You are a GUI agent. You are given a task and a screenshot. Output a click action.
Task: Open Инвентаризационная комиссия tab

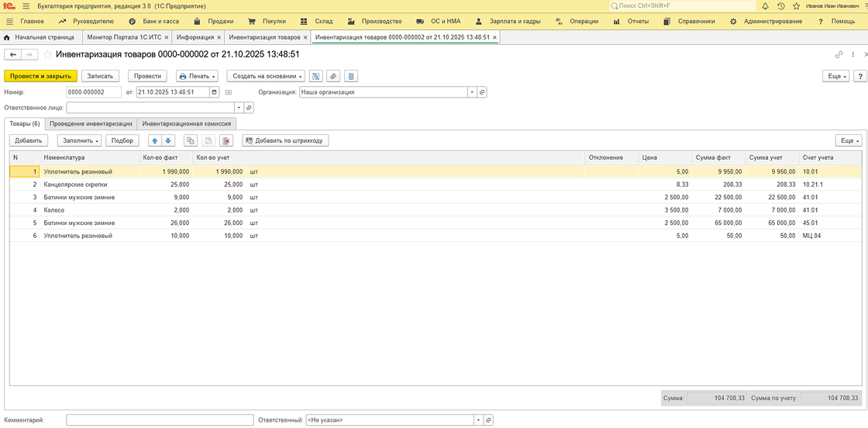(x=186, y=123)
